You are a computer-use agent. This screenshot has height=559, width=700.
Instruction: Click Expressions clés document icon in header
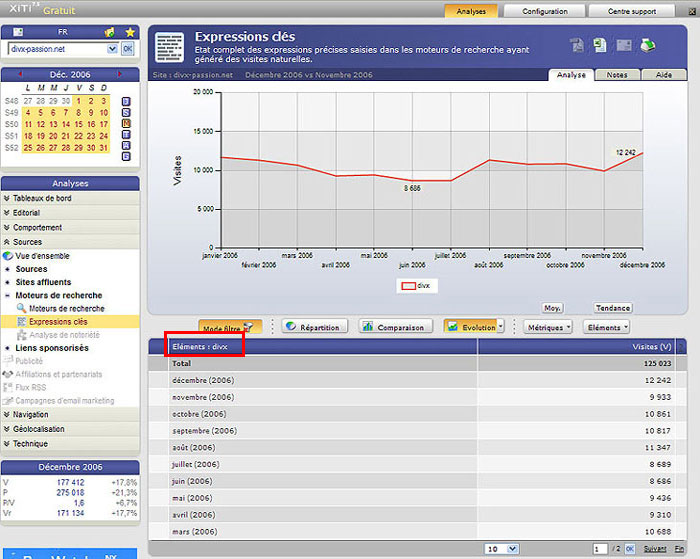pos(169,47)
